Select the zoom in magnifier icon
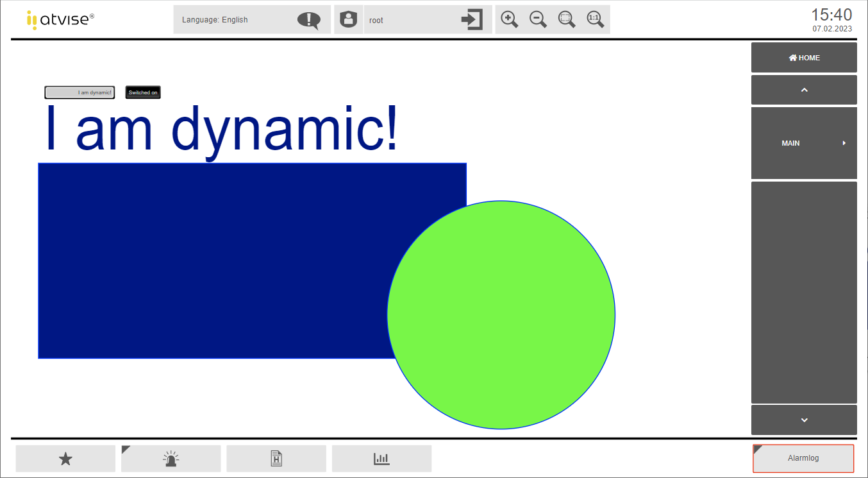The height and width of the screenshot is (478, 868). coord(508,19)
